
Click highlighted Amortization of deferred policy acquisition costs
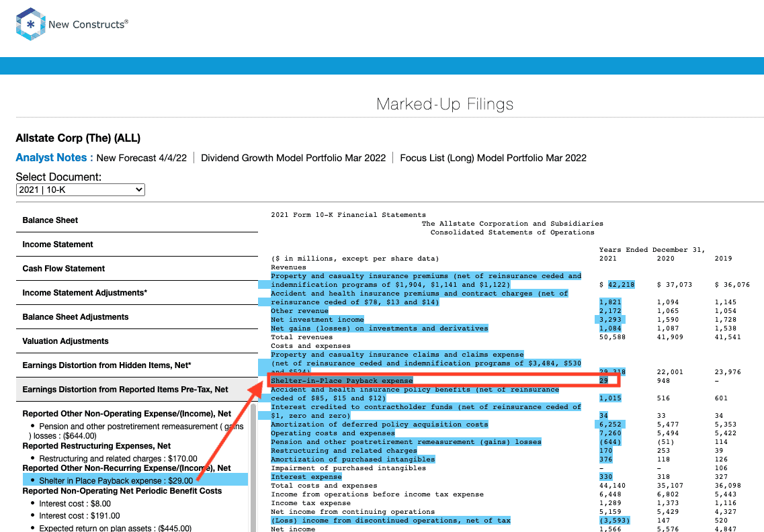point(380,425)
